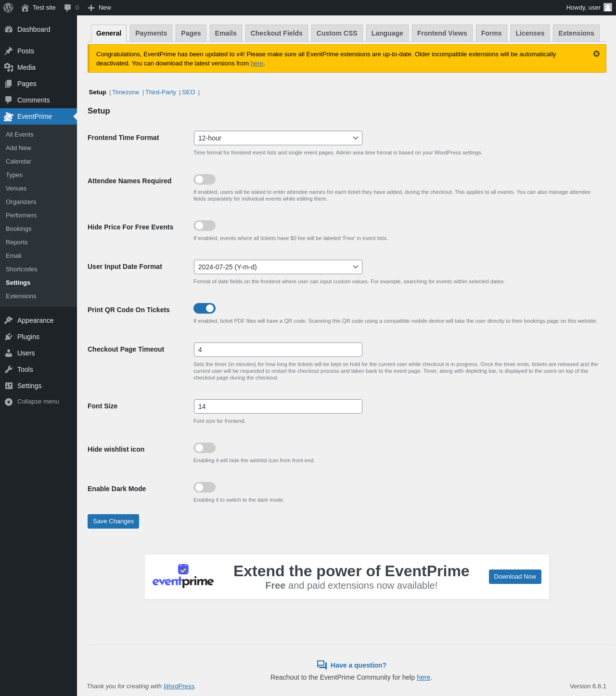
Task: Click the Appearance paintbrush icon
Action: [9, 320]
